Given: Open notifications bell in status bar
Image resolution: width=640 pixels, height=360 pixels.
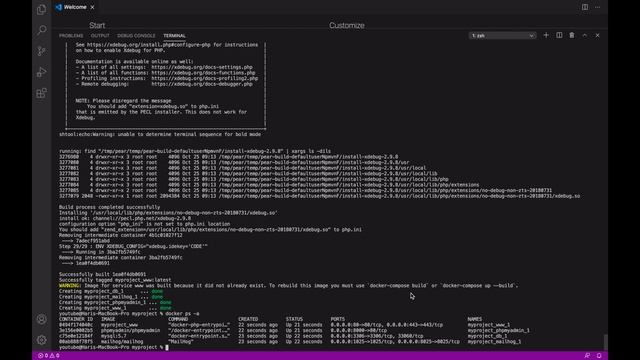Looking at the screenshot, I should (x=599, y=356).
